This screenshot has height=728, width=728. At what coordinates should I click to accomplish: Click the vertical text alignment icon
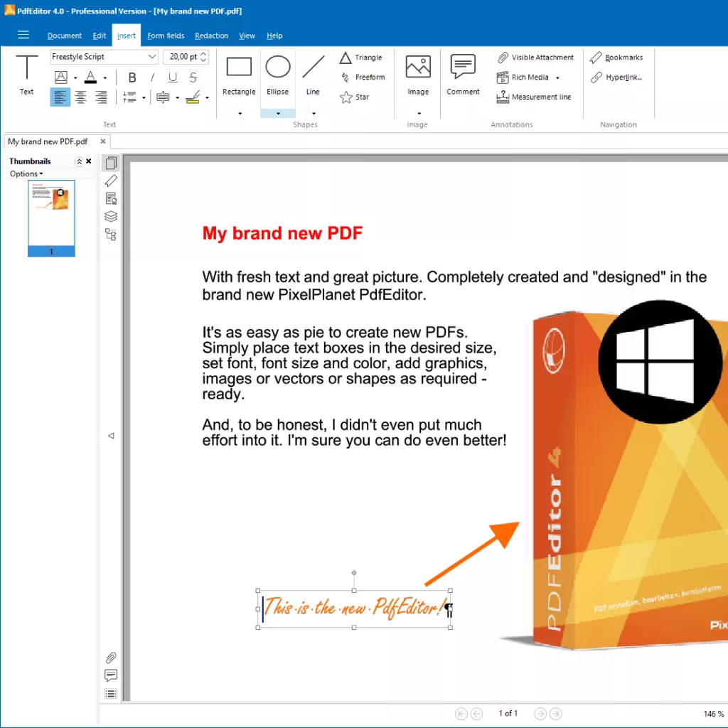click(163, 97)
